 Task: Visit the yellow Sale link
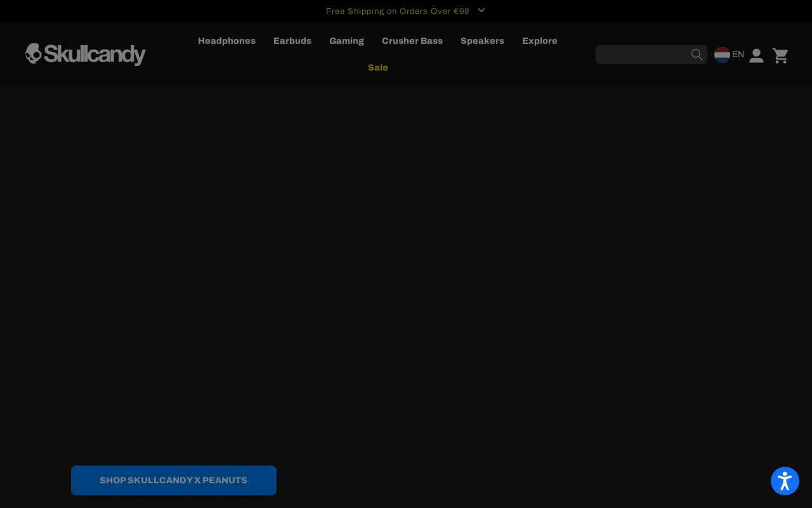click(377, 67)
